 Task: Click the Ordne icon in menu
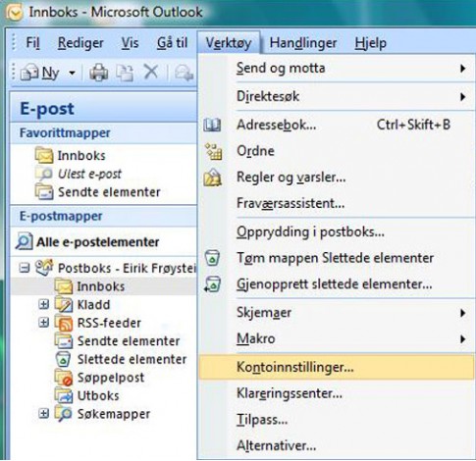coord(213,151)
